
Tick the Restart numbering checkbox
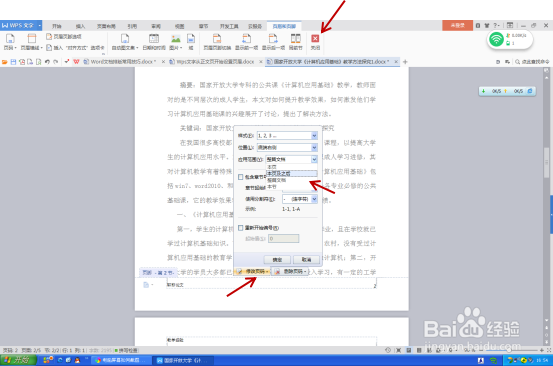(241, 228)
